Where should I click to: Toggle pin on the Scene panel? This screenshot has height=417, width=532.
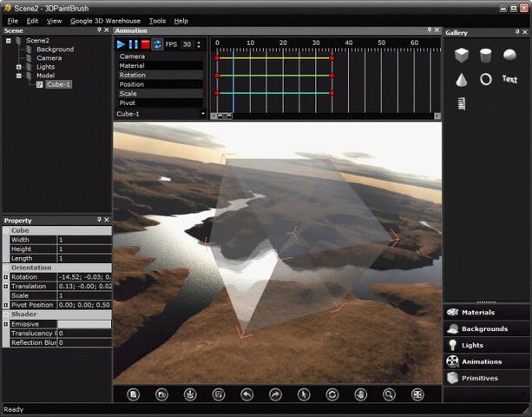coord(99,30)
